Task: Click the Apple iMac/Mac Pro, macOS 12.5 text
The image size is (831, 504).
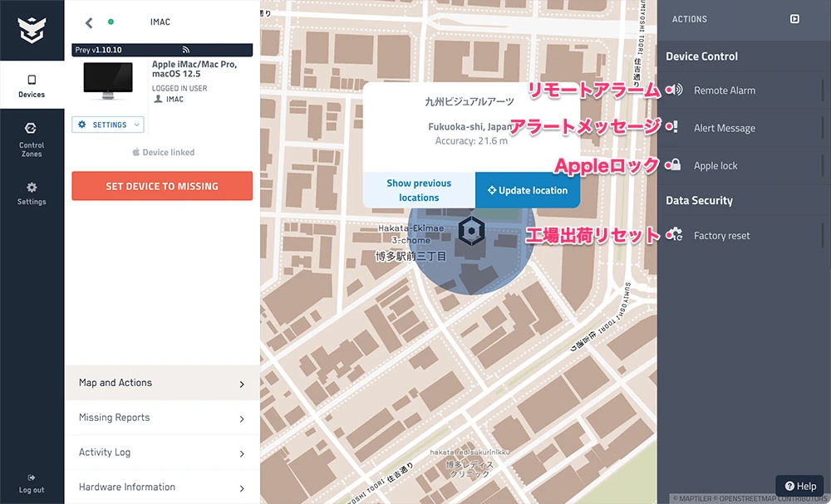Action: [x=194, y=69]
